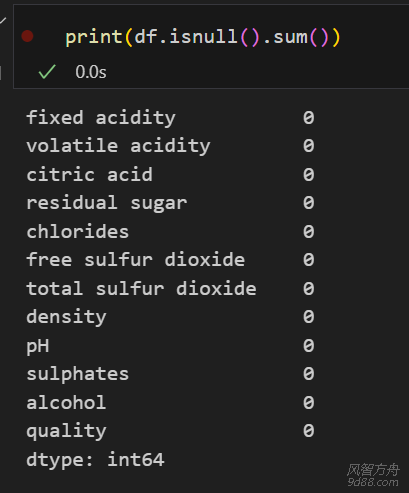Click the 'alcohol' output row
Screen dimensions: 409x493
coord(170,403)
